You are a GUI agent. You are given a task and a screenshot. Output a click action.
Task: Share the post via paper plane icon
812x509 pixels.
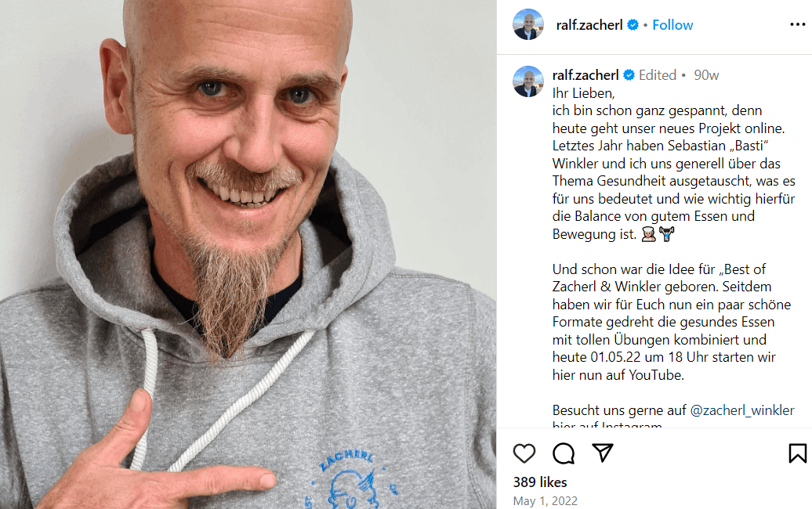(602, 453)
